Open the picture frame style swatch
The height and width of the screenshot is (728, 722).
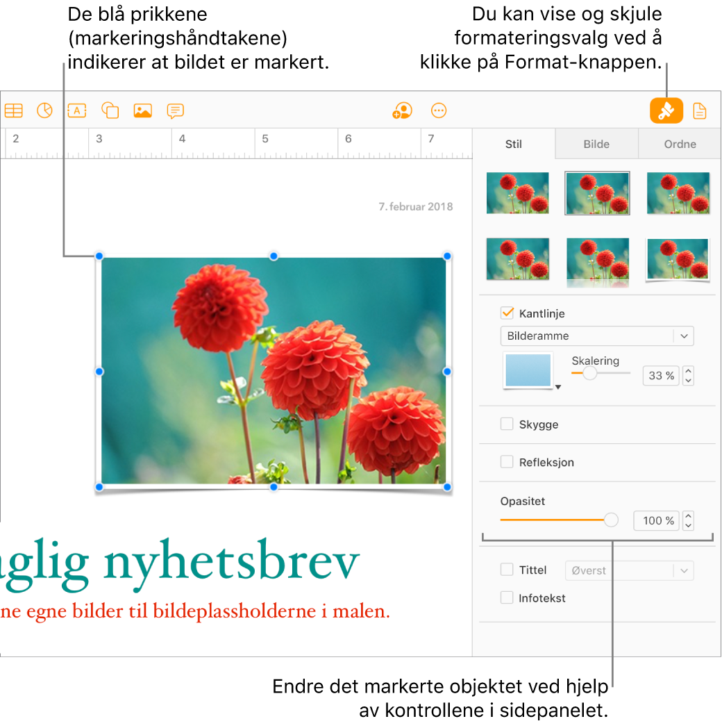528,370
